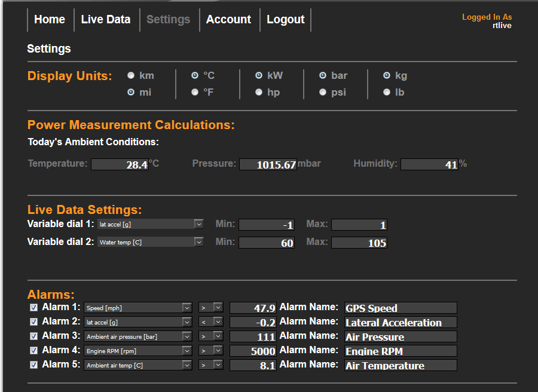Toggle the Alarm 5 checkbox
The height and width of the screenshot is (392, 538).
click(33, 365)
